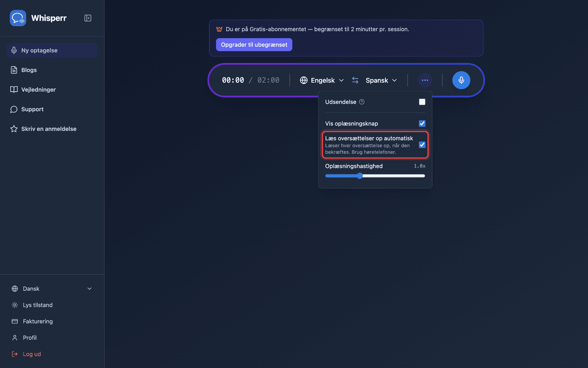588x368 pixels.
Task: Click the Vis oplæsningsknap label
Action: pos(352,124)
